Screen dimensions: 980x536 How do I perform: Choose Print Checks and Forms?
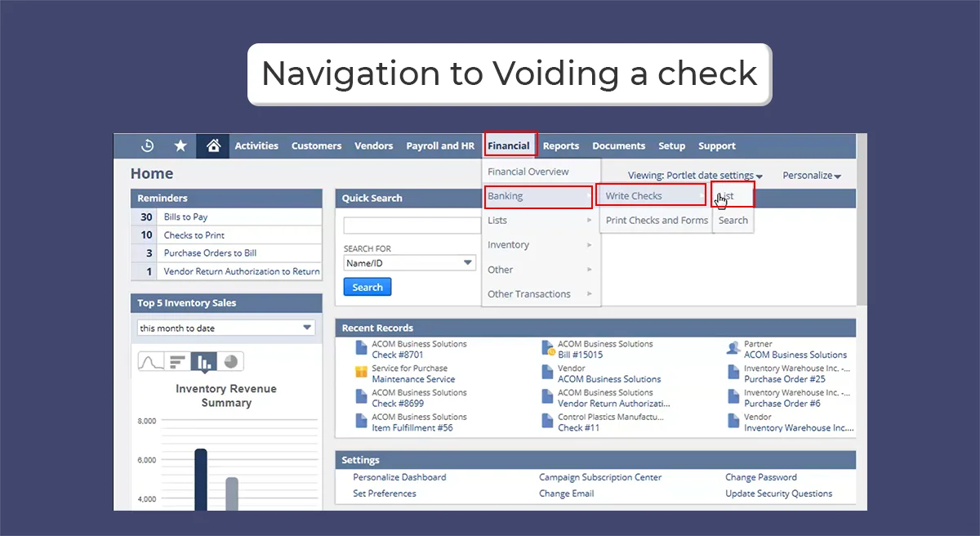pyautogui.click(x=657, y=221)
